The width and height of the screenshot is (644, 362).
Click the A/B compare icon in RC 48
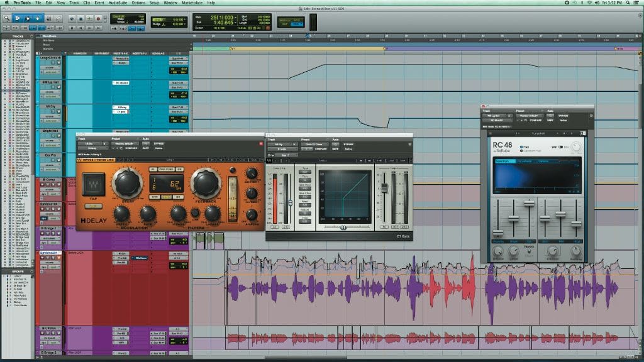tap(582, 133)
